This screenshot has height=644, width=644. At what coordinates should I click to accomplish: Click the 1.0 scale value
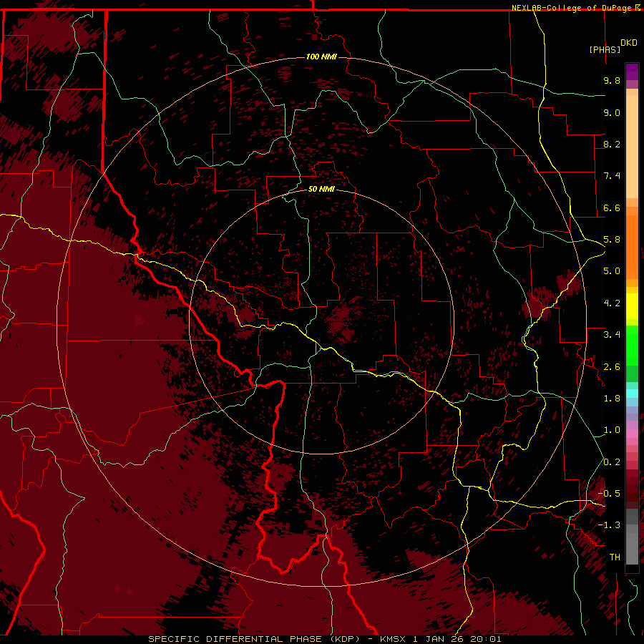point(612,430)
